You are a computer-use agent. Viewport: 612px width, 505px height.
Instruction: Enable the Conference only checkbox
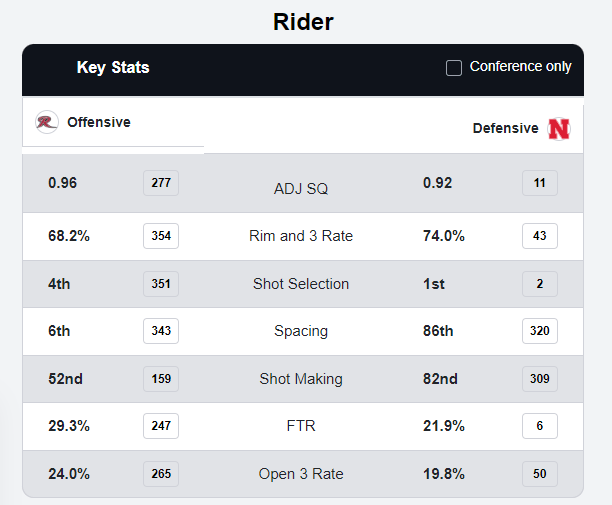[x=454, y=68]
